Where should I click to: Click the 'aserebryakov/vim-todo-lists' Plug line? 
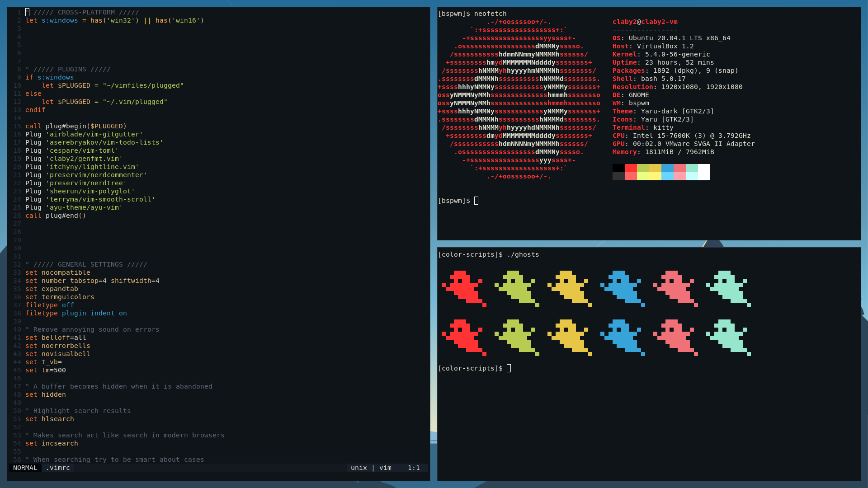pyautogui.click(x=94, y=142)
